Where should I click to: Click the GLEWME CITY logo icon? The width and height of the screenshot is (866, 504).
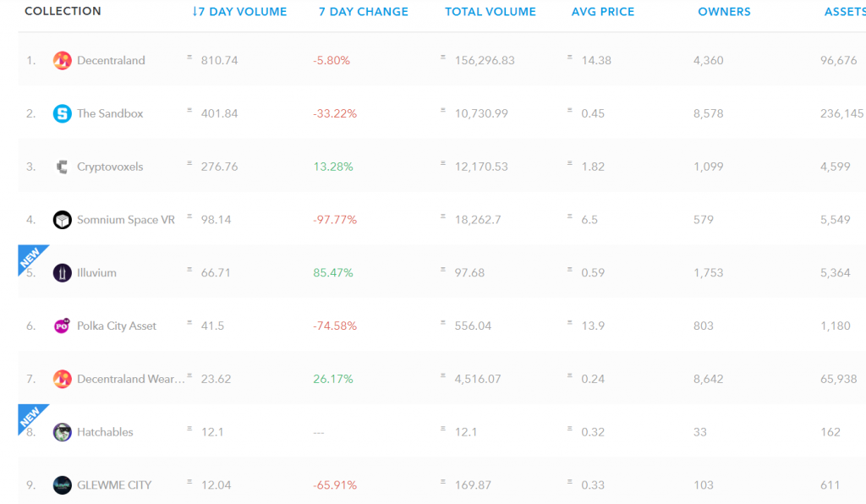(x=62, y=485)
